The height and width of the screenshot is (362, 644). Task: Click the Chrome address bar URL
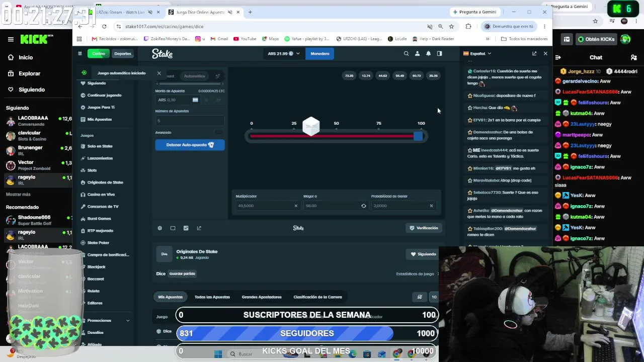coord(164,27)
